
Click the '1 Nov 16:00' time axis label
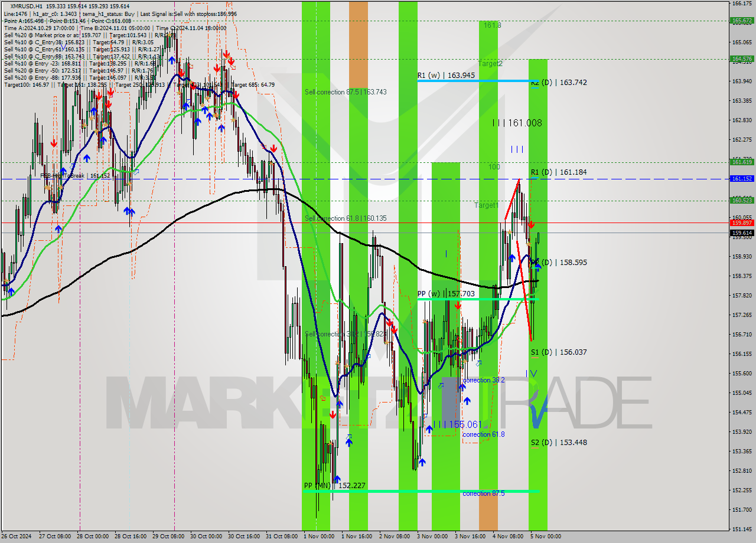356,537
